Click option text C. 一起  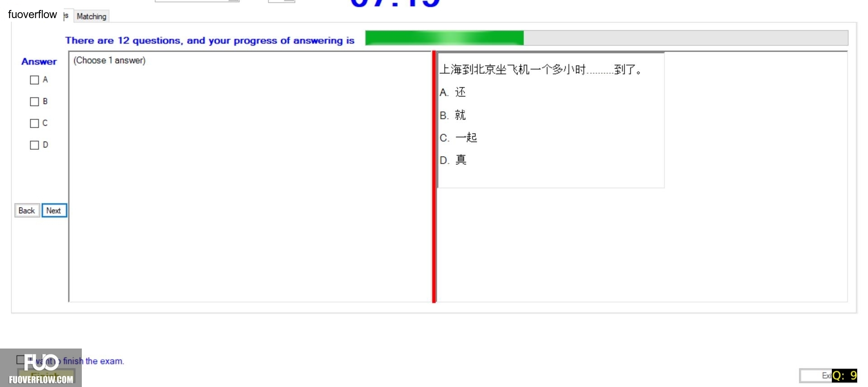[458, 138]
